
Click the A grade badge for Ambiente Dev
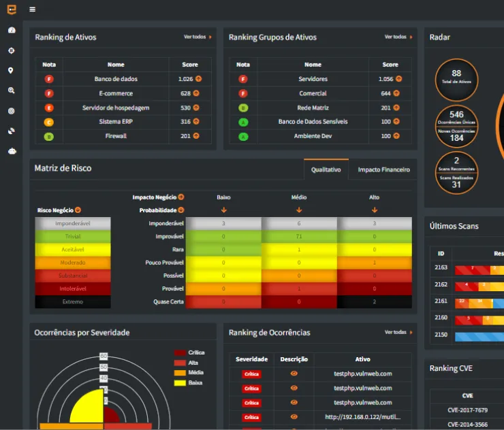(x=243, y=137)
